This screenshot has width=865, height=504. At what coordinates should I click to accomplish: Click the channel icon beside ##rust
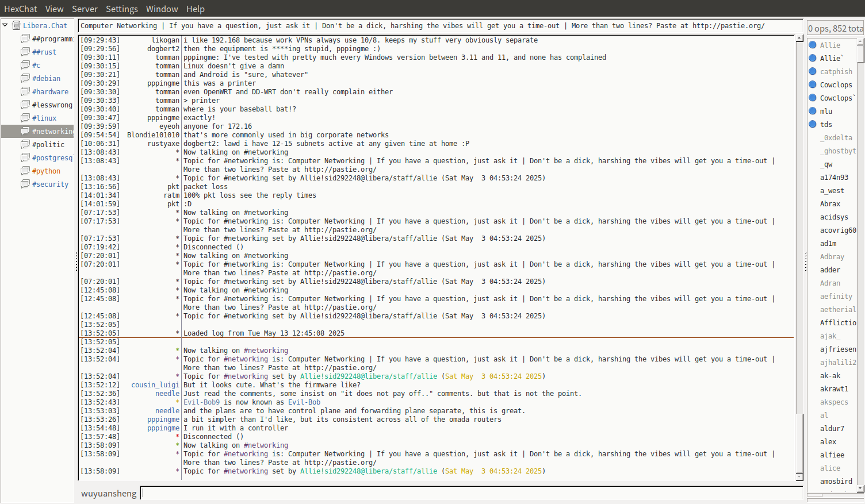click(25, 52)
